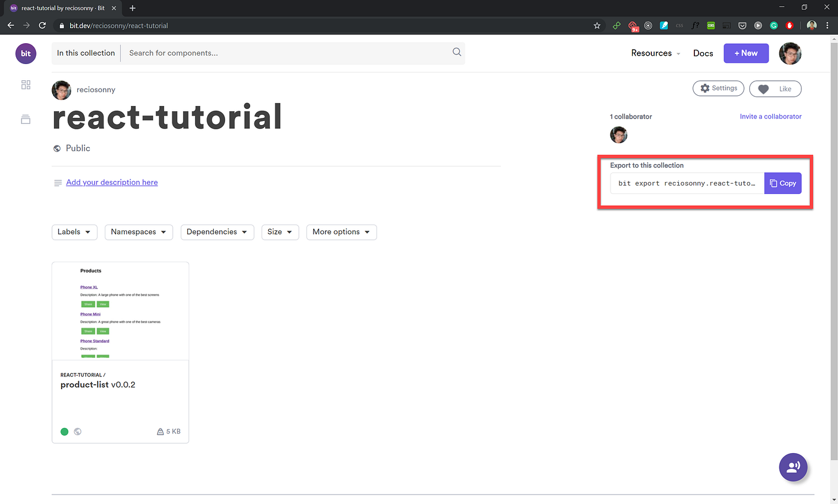The height and width of the screenshot is (504, 838).
Task: Click Add your description here link
Action: click(x=112, y=183)
